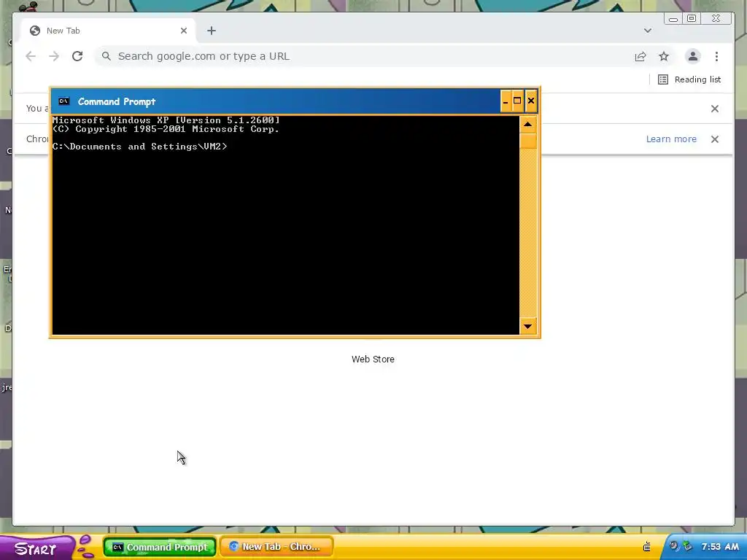Click the tray icon left of the clock
This screenshot has height=560, width=747.
tap(687, 545)
